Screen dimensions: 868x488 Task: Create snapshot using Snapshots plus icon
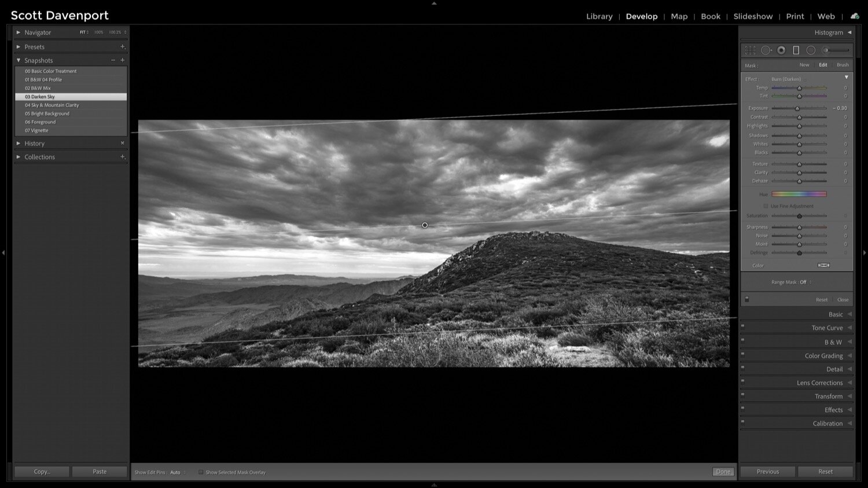122,60
